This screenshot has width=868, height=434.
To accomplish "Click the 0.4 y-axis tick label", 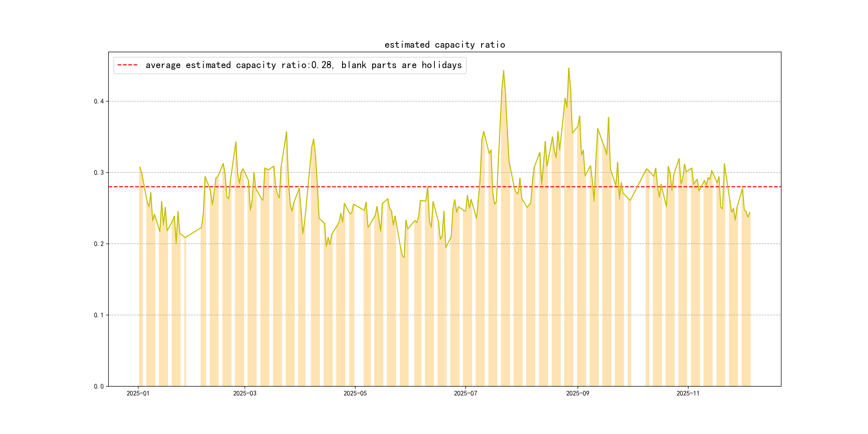I will tap(99, 102).
